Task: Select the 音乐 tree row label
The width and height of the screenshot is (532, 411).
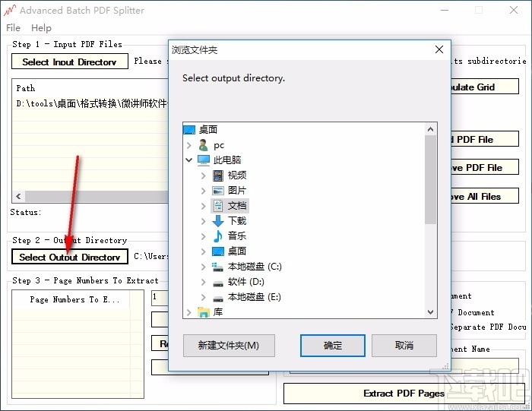Action: pos(237,236)
